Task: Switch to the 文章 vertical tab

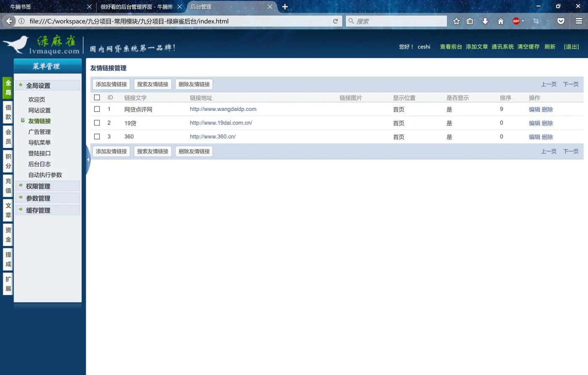Action: coord(8,210)
